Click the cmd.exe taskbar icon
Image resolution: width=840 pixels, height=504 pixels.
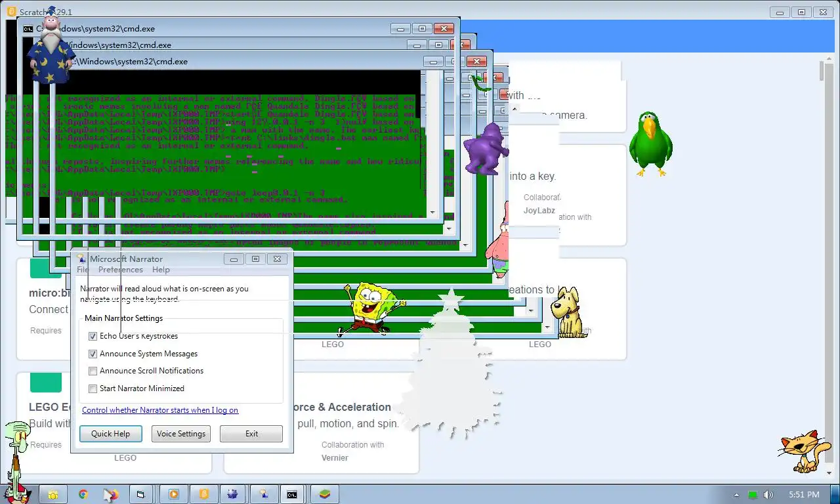coord(292,495)
